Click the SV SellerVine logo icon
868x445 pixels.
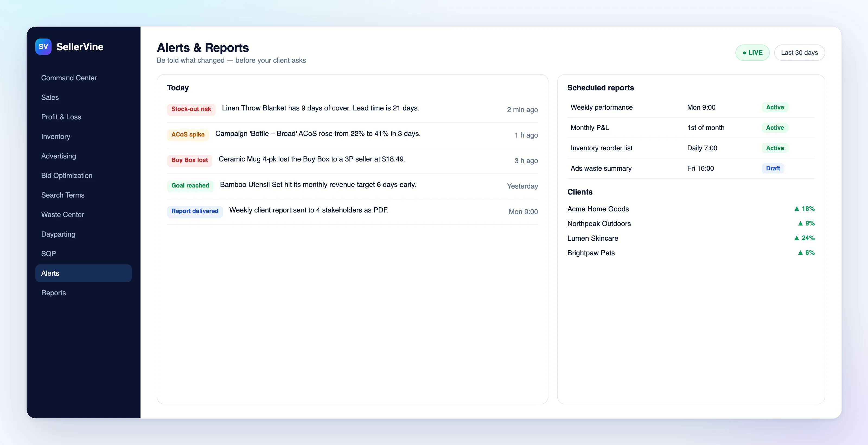click(x=43, y=46)
